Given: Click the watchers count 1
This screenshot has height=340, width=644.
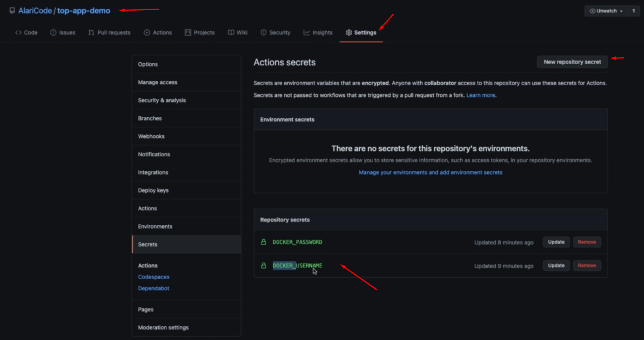Looking at the screenshot, I should click(x=633, y=11).
